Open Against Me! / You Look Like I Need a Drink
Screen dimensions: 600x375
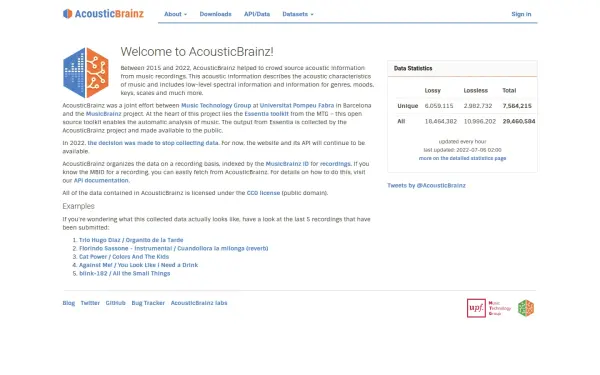pyautogui.click(x=138, y=265)
